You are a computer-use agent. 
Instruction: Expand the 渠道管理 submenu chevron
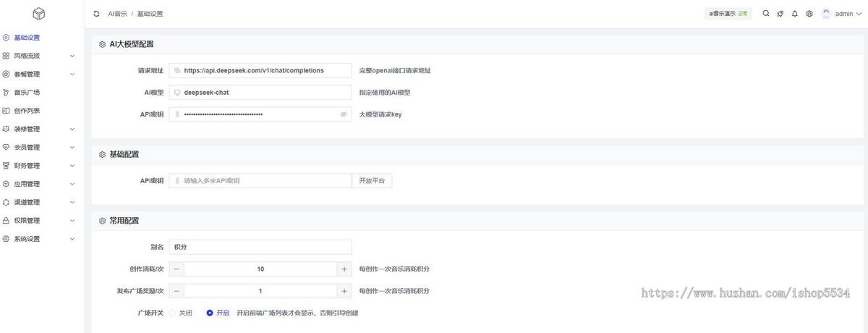[x=72, y=203]
